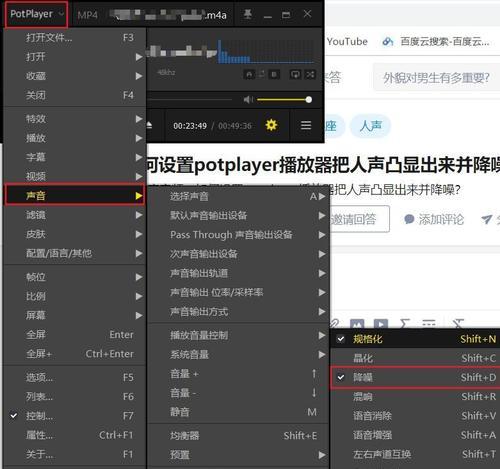Click the screen-with-arrow icon left of shuffle
Screen dimensions: 500x469
(295, 74)
